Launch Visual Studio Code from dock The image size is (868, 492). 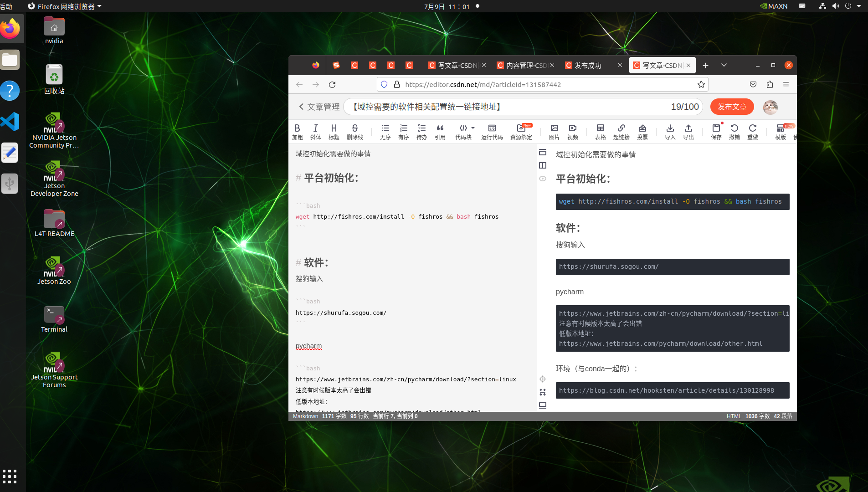(x=10, y=122)
